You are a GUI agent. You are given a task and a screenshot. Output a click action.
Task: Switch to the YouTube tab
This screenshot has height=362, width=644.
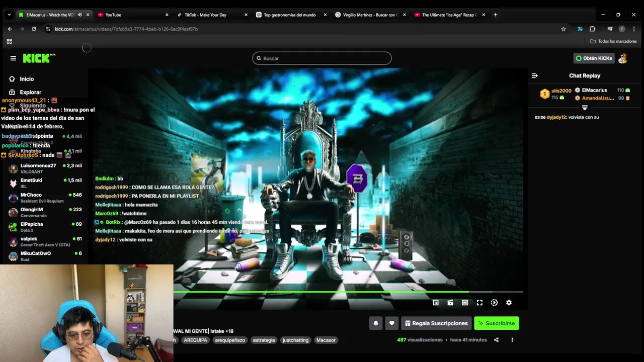pyautogui.click(x=133, y=15)
